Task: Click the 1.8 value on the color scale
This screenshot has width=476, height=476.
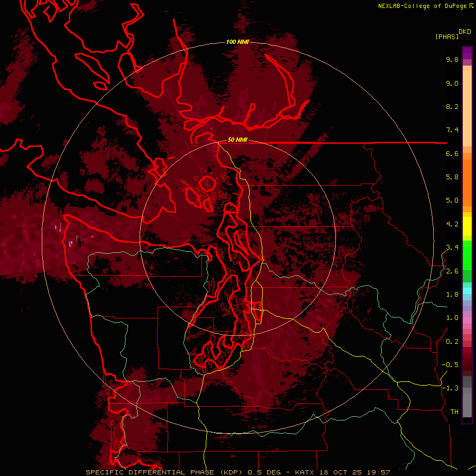Action: (x=452, y=295)
